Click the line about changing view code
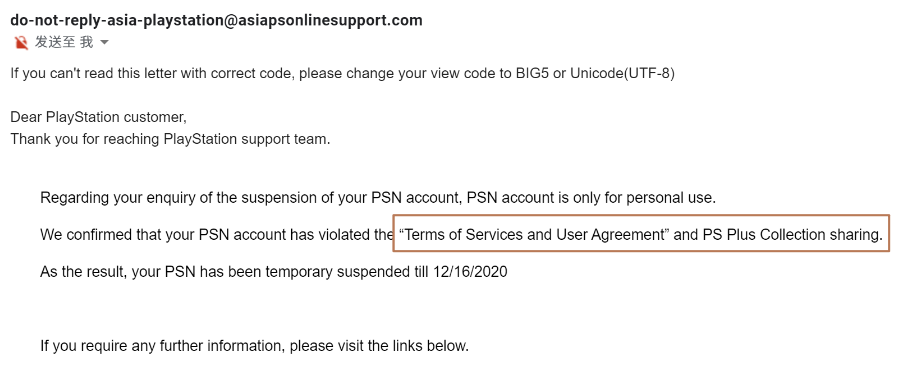The width and height of the screenshot is (905, 375). tap(342, 74)
